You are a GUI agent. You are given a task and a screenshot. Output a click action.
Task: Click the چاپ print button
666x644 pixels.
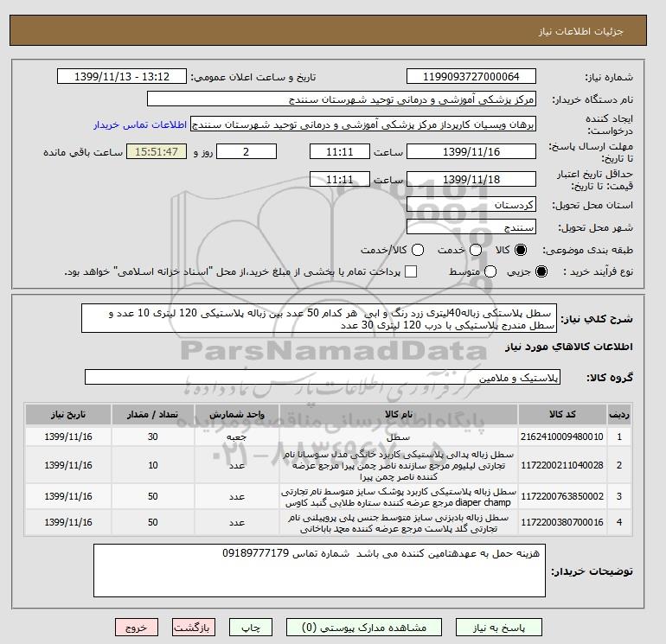tap(251, 627)
